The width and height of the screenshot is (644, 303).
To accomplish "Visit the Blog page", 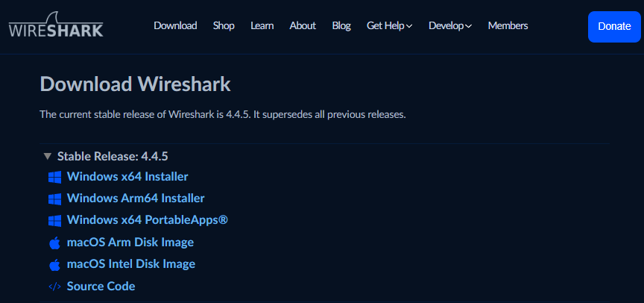I will [341, 26].
